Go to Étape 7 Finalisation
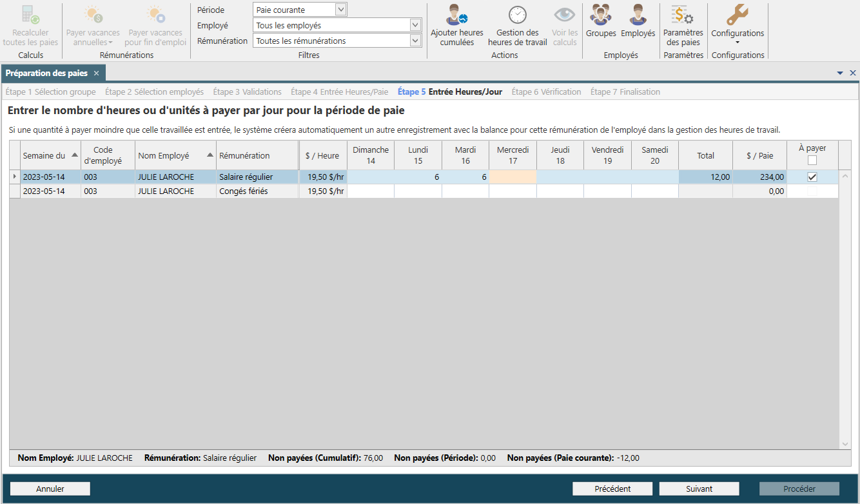The width and height of the screenshot is (860, 504). coord(625,92)
